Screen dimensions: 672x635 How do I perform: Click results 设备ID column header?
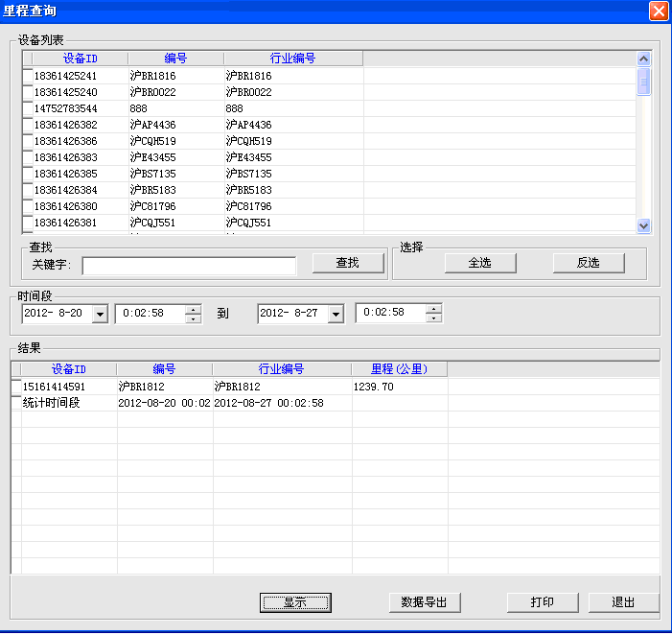point(69,369)
